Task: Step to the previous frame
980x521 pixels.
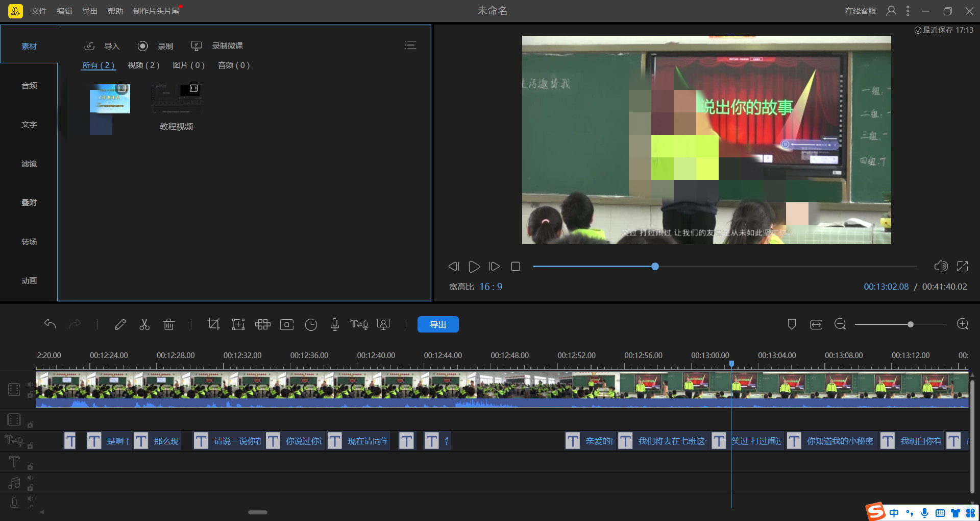Action: pos(454,266)
